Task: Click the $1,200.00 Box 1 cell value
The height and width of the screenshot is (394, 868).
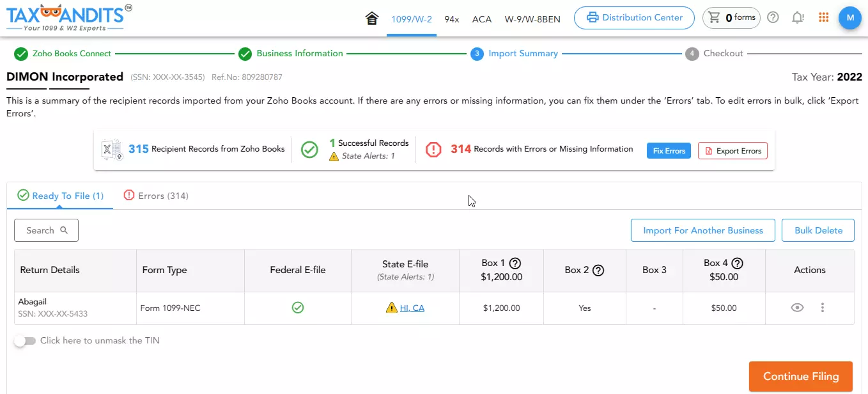Action: tap(502, 308)
